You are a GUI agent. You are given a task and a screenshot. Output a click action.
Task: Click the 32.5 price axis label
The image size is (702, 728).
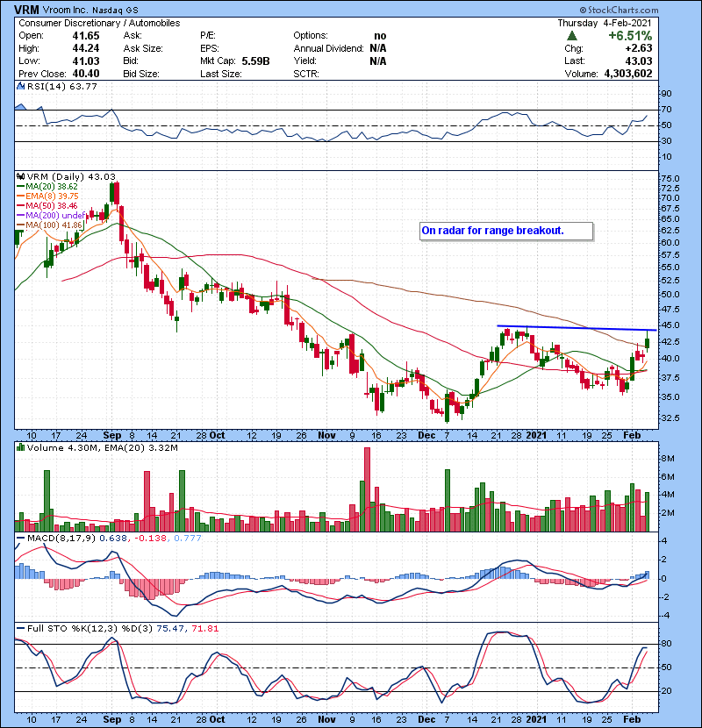(670, 418)
